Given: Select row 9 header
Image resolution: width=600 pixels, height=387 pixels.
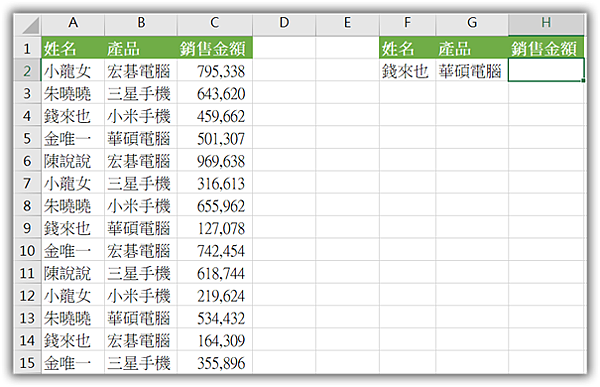Looking at the screenshot, I should (28, 228).
